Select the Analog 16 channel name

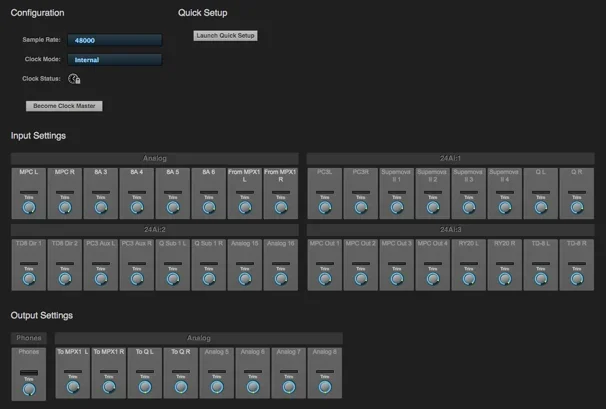(281, 243)
